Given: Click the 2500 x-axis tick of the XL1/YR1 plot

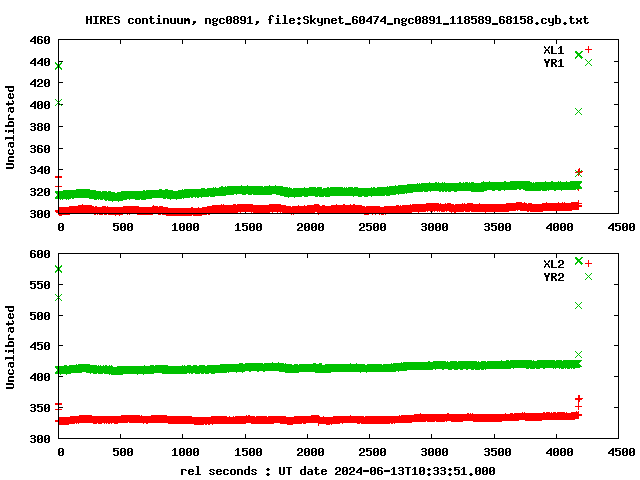Looking at the screenshot, I should (x=372, y=227).
